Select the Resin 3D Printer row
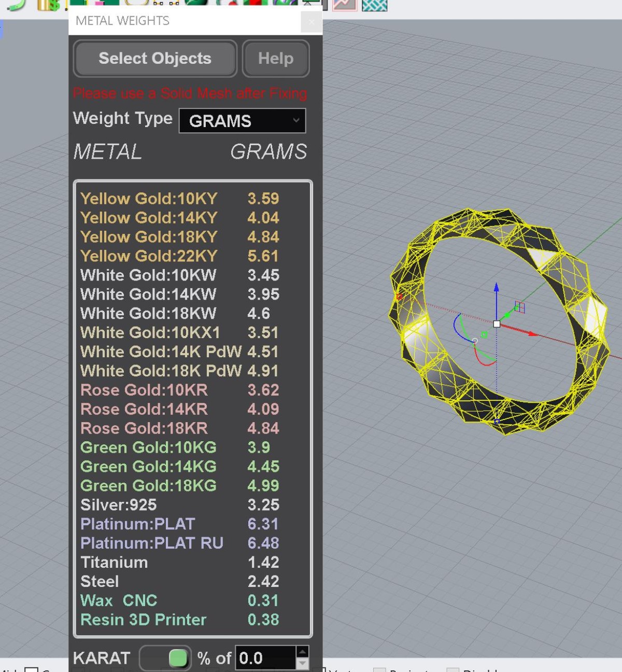This screenshot has width=622, height=672. (x=180, y=620)
